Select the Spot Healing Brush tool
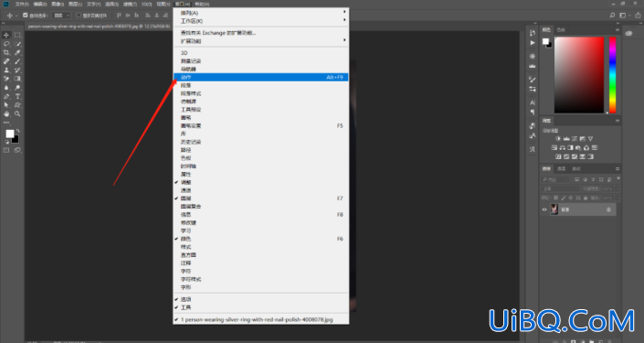The height and width of the screenshot is (343, 644). tap(6, 61)
